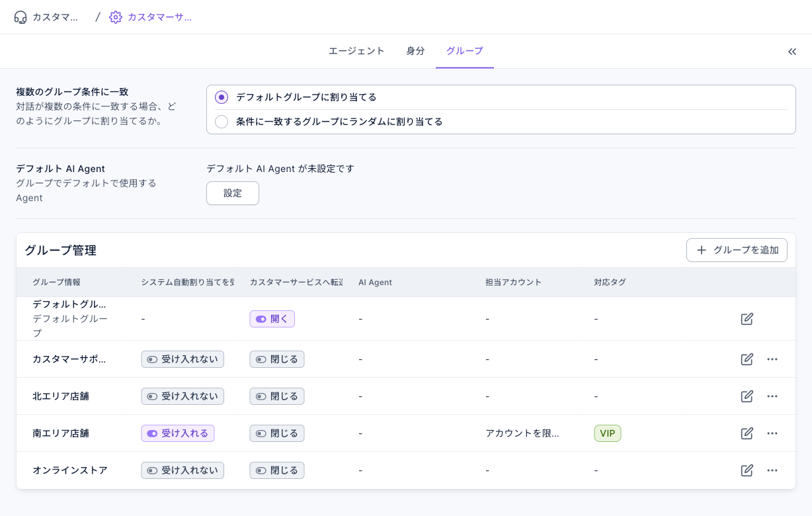
Task: Click the headset icon in breadcrumb
Action: pyautogui.click(x=20, y=17)
